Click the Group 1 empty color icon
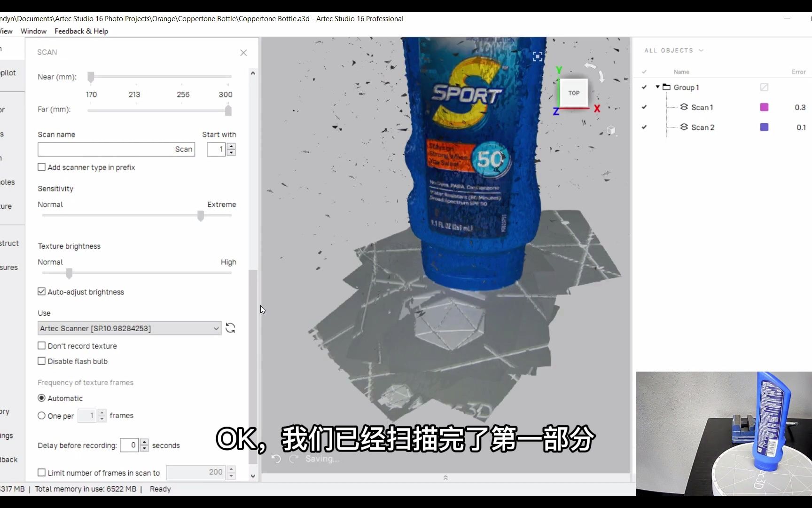 pos(764,87)
